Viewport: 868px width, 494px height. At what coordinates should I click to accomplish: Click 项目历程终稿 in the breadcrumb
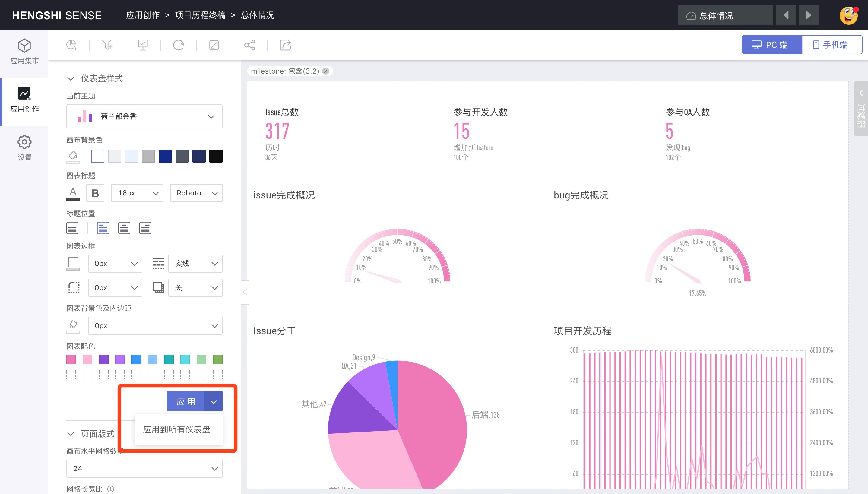(200, 15)
